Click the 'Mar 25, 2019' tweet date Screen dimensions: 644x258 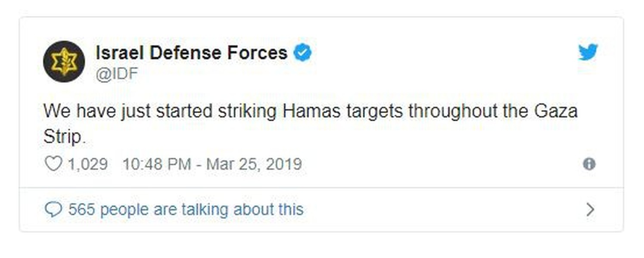(254, 164)
